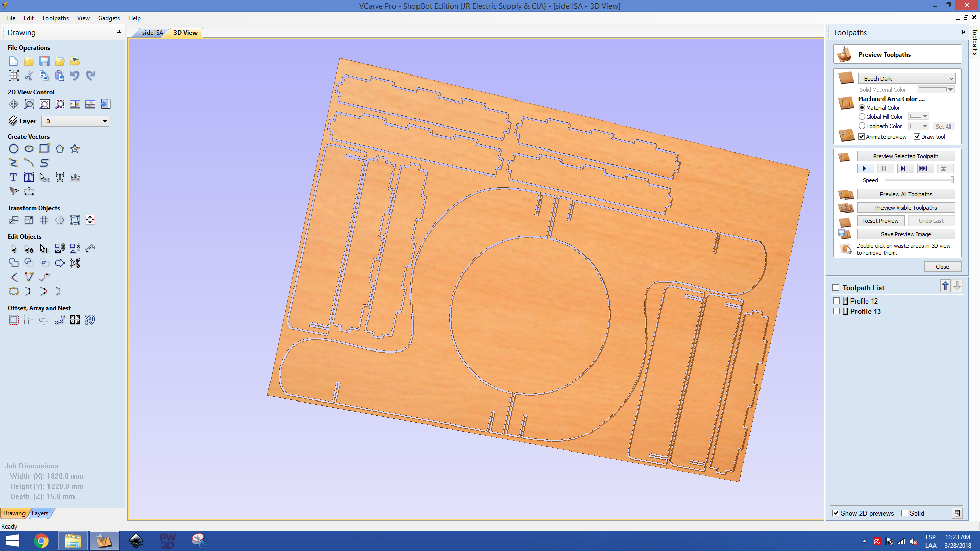Toggle Show 2D previews checkbox
Viewport: 980px width, 551px height.
(836, 513)
